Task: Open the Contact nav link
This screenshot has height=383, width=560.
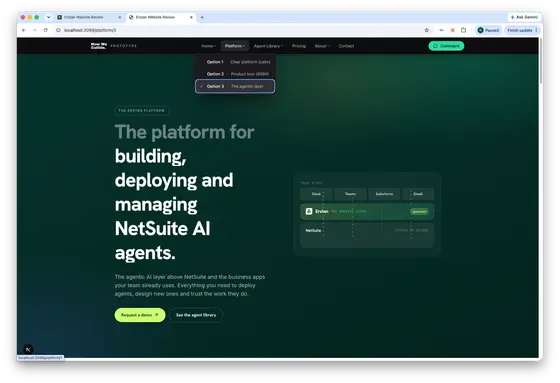Action: [346, 46]
